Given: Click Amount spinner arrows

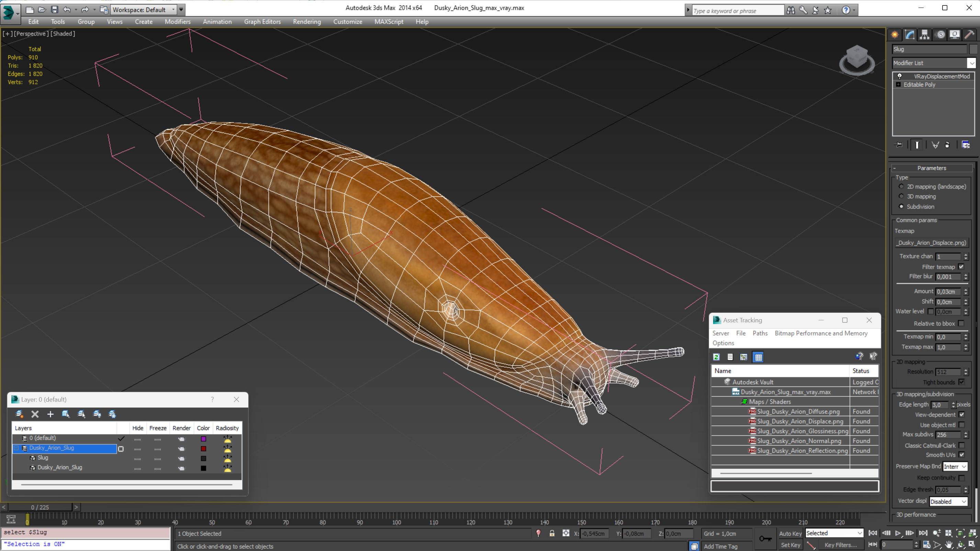Looking at the screenshot, I should [966, 292].
